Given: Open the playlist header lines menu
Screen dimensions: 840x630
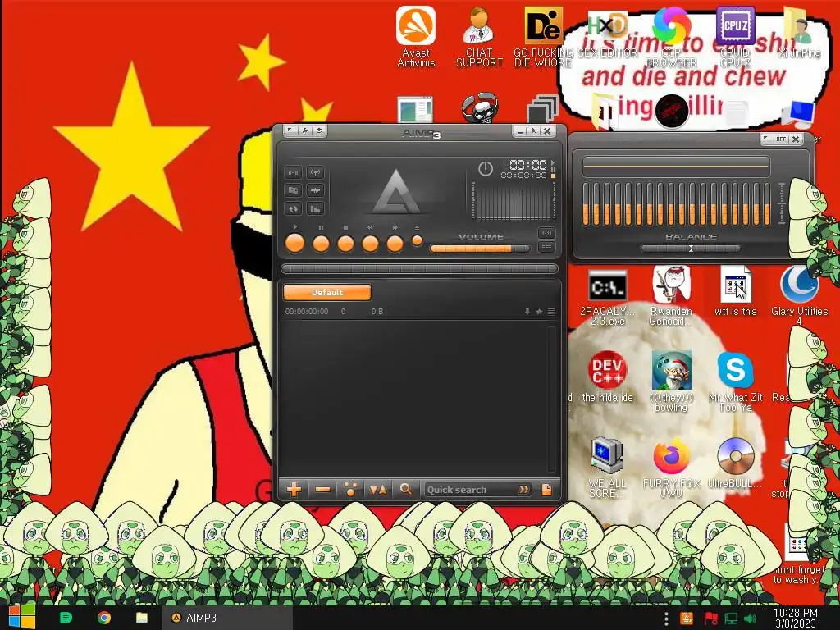Looking at the screenshot, I should click(551, 311).
